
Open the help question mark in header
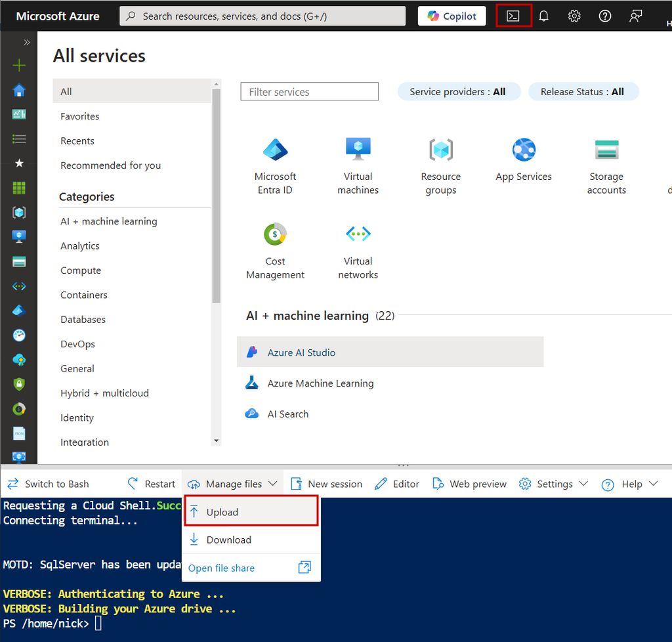point(604,16)
